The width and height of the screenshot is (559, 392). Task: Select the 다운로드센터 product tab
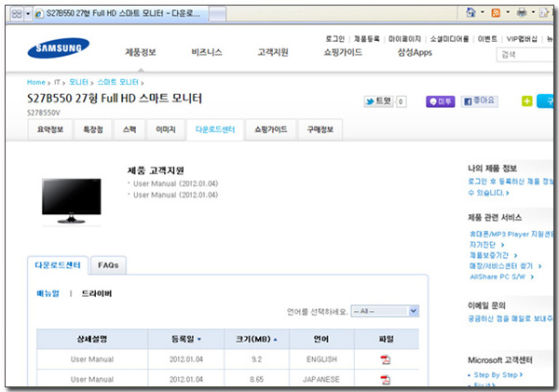(215, 129)
